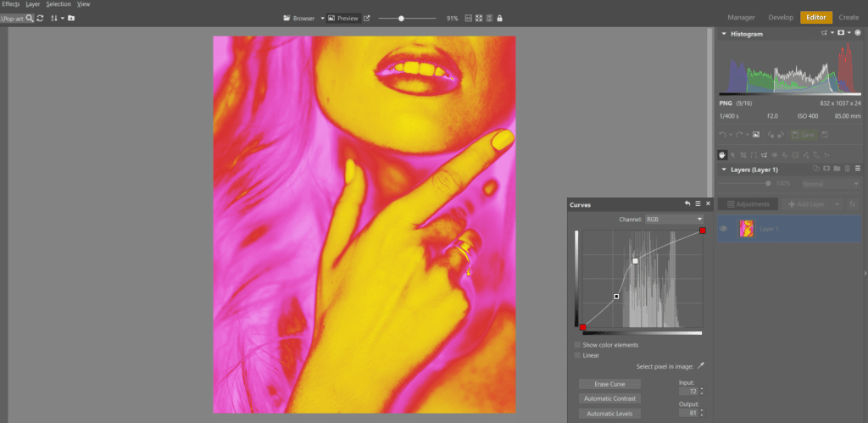Tick the Linear checkbox
The image size is (868, 423).
[577, 355]
